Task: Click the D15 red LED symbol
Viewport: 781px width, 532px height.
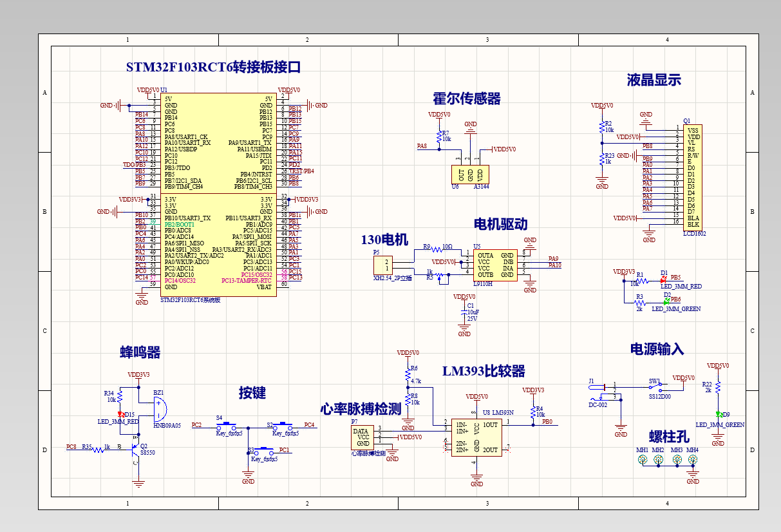Action: click(x=120, y=415)
